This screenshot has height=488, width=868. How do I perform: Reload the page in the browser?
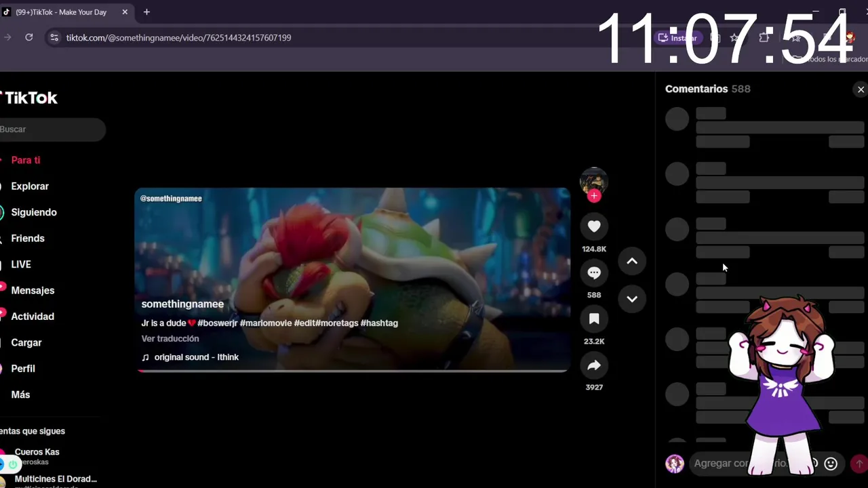pos(29,37)
